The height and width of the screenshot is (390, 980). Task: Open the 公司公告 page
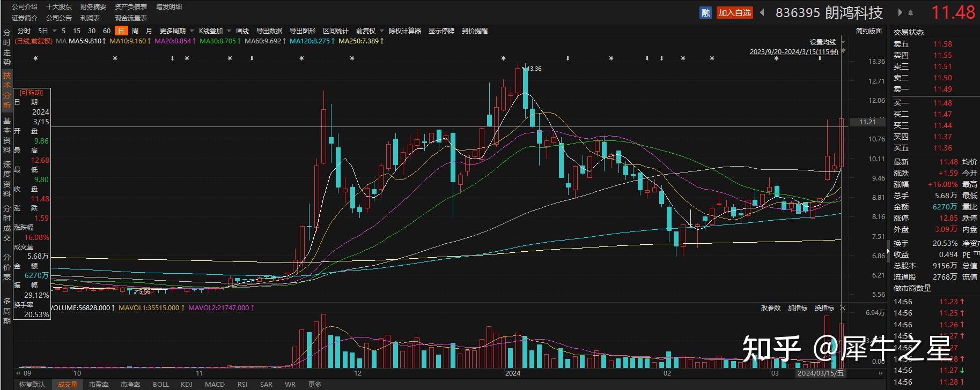pyautogui.click(x=59, y=18)
